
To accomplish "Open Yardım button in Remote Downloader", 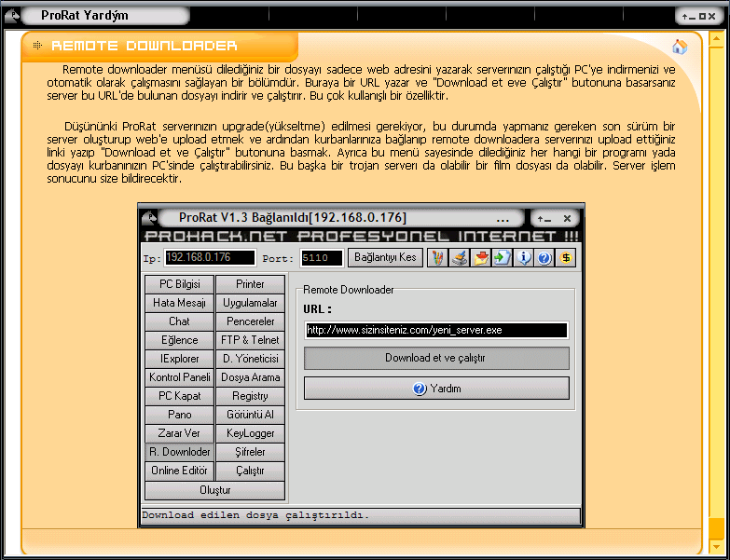I will [x=436, y=389].
